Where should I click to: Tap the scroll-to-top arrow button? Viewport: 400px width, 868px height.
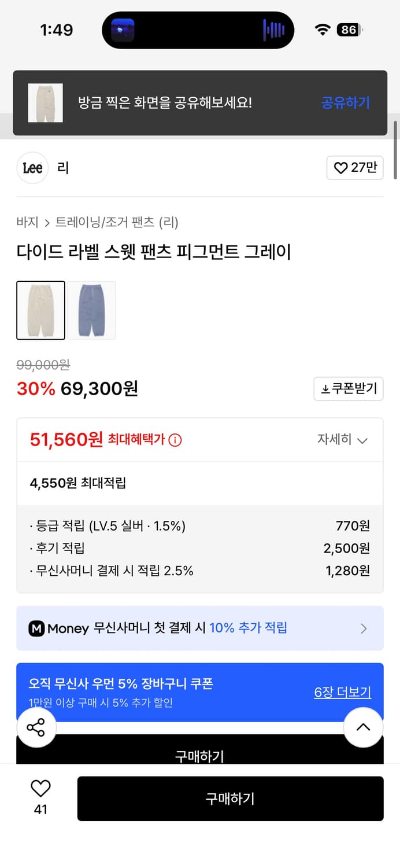tap(363, 727)
